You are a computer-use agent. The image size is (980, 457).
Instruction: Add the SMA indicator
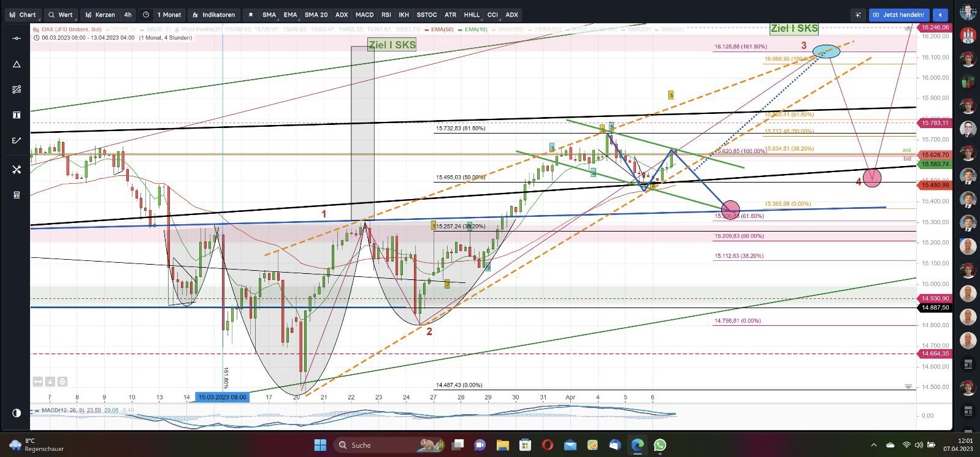[x=269, y=15]
